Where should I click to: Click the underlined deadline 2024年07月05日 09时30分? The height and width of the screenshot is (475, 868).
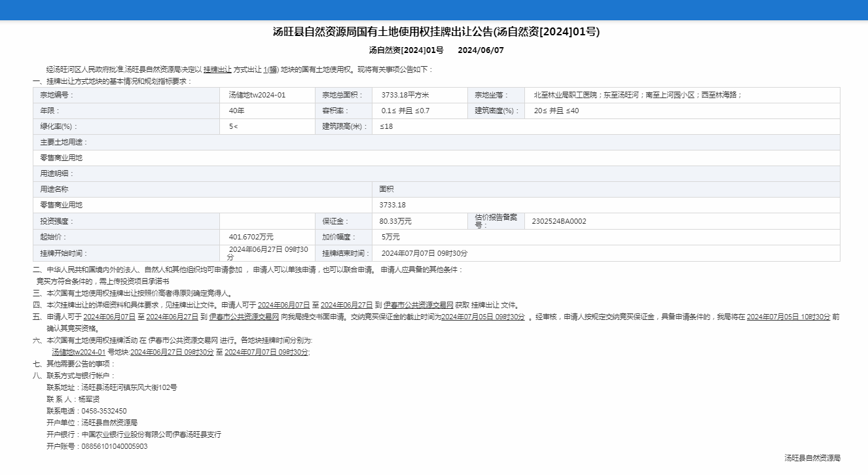(482, 317)
